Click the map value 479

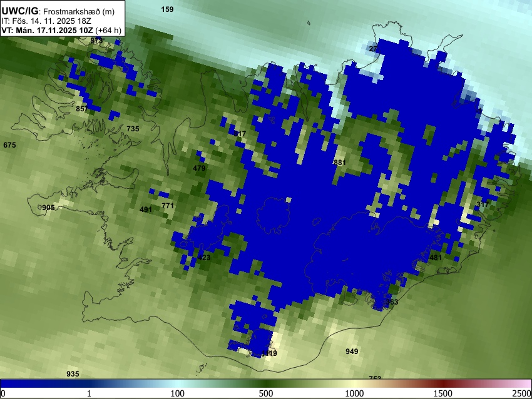(199, 168)
